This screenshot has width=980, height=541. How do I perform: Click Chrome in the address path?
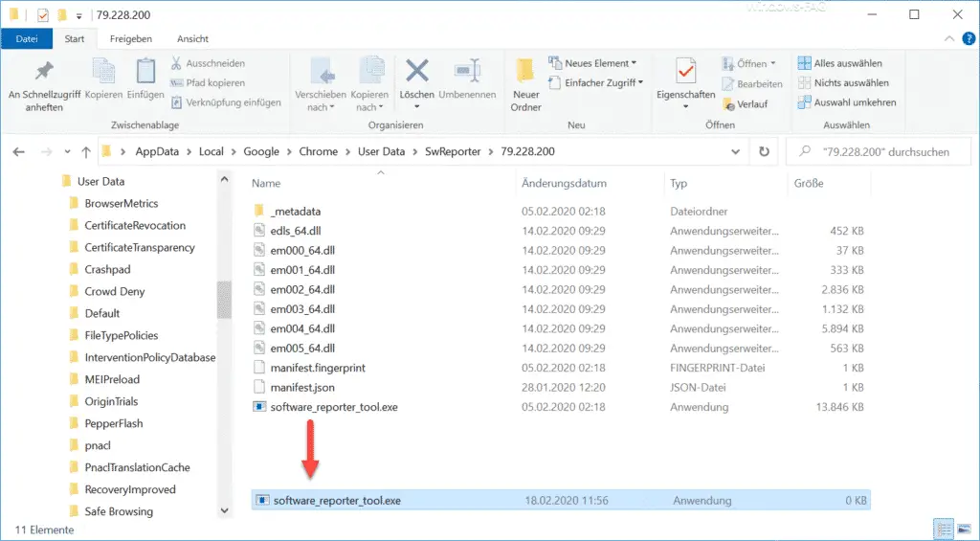[318, 151]
